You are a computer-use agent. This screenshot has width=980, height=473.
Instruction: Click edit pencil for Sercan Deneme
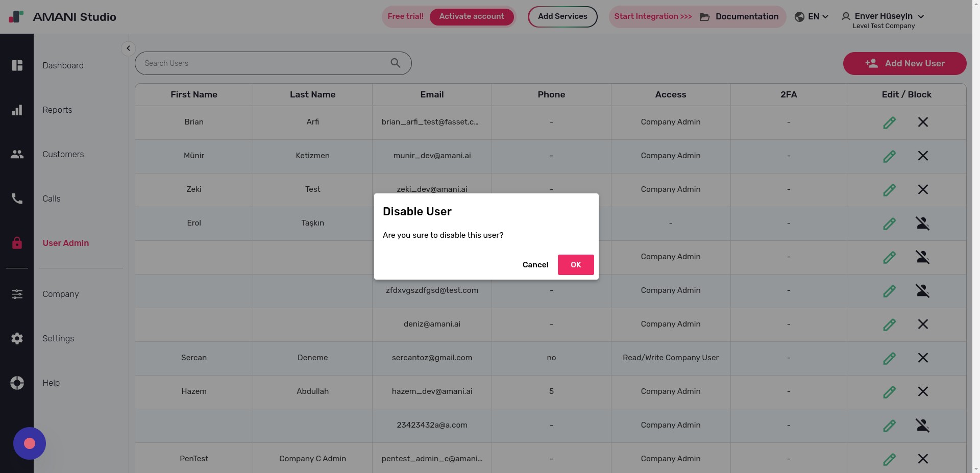coord(889,358)
